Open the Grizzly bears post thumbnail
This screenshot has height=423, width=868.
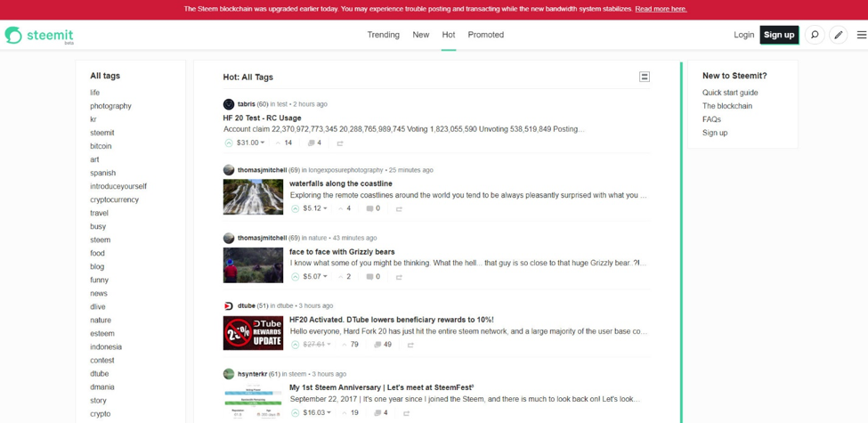253,265
